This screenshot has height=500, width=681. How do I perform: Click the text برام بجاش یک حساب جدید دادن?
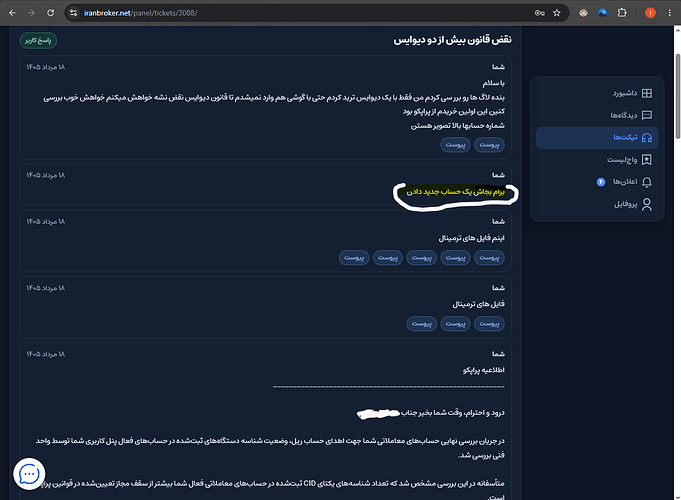456,192
